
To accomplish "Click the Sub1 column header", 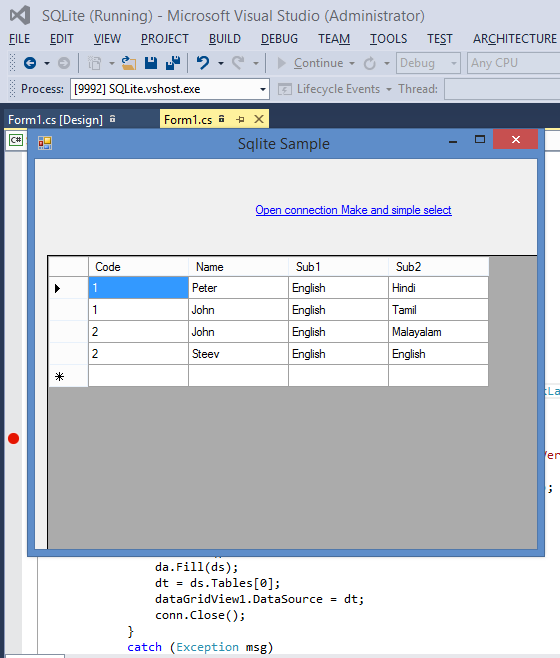I will (x=338, y=267).
